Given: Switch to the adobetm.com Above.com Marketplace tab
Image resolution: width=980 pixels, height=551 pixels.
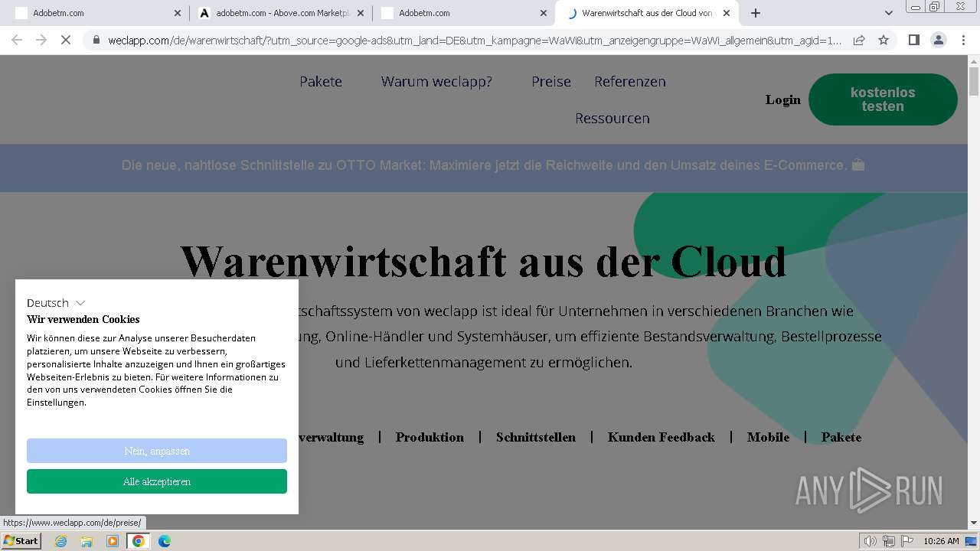Looking at the screenshot, I should 279,13.
